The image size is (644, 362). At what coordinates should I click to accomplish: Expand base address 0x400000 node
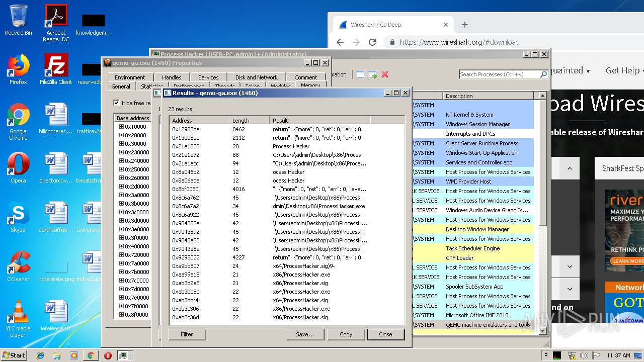pyautogui.click(x=121, y=246)
